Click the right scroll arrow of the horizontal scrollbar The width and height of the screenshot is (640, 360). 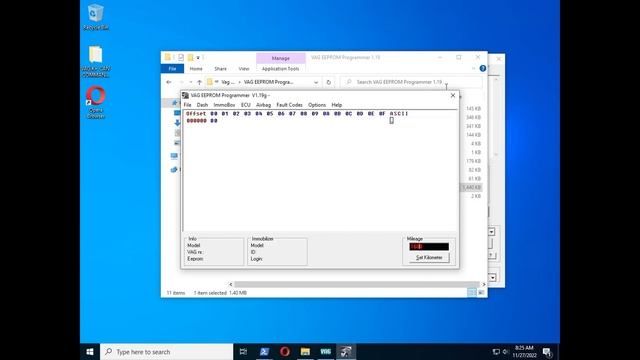pyautogui.click(x=484, y=284)
